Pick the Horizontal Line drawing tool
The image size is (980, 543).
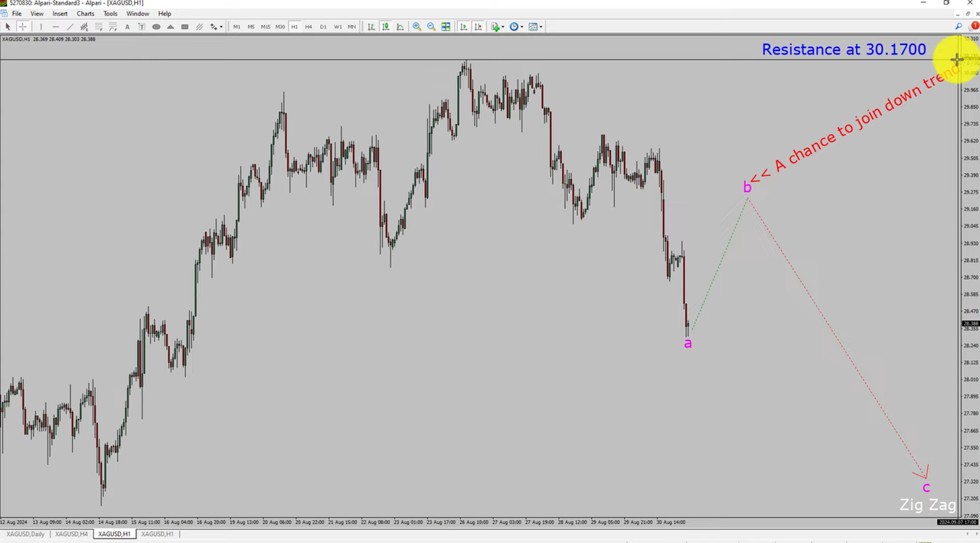(x=55, y=27)
